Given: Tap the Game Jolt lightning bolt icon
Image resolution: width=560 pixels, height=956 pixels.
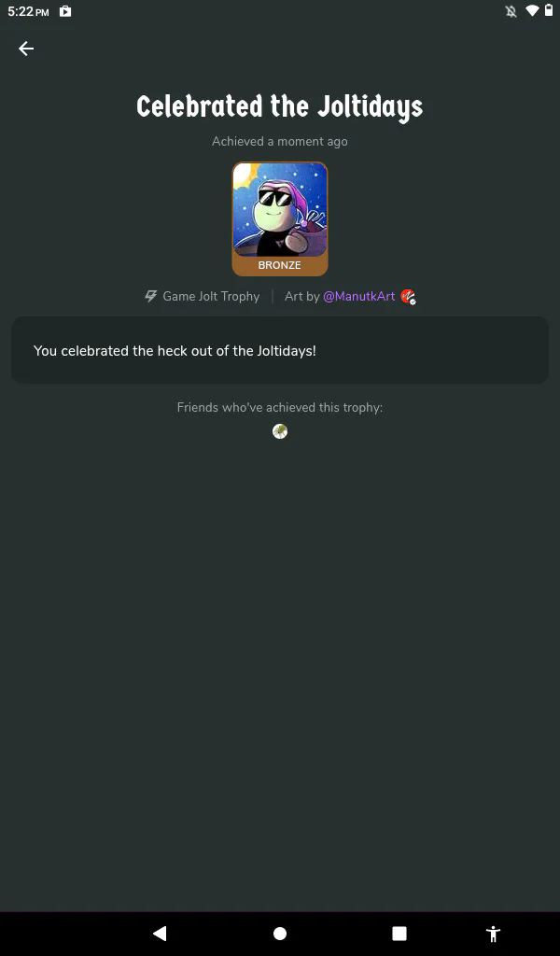Looking at the screenshot, I should click(150, 296).
